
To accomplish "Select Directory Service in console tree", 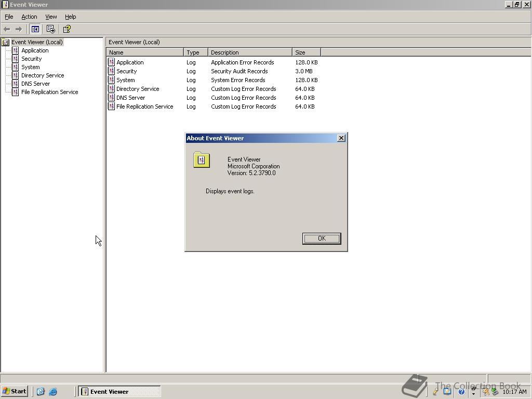I will [x=43, y=75].
